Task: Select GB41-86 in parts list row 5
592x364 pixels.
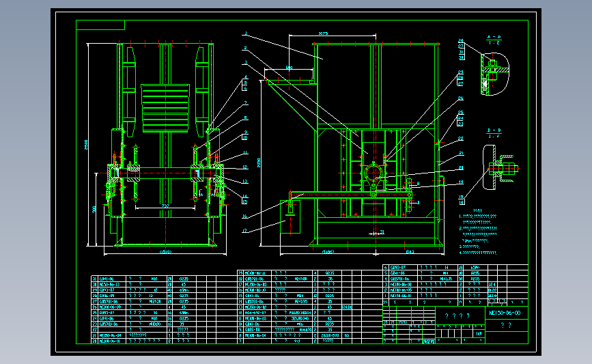Action: pos(397,273)
